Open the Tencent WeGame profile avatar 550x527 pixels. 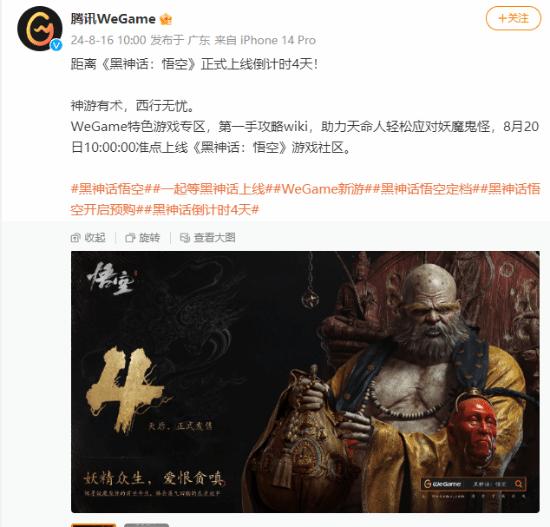point(39,29)
